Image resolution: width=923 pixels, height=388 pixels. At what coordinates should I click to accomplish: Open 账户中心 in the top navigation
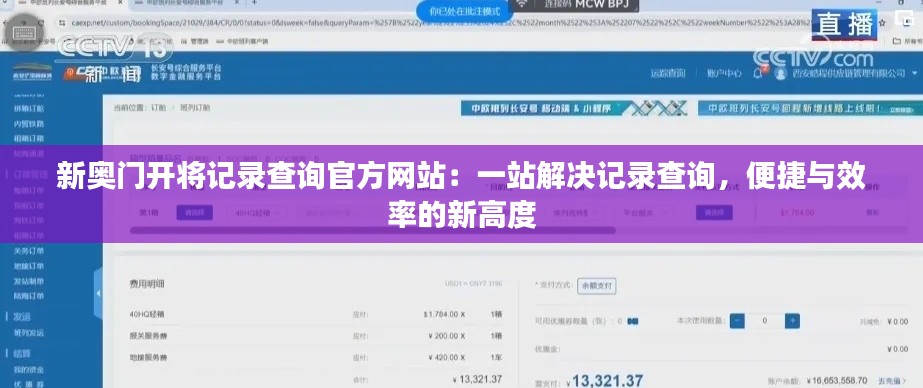coord(724,74)
